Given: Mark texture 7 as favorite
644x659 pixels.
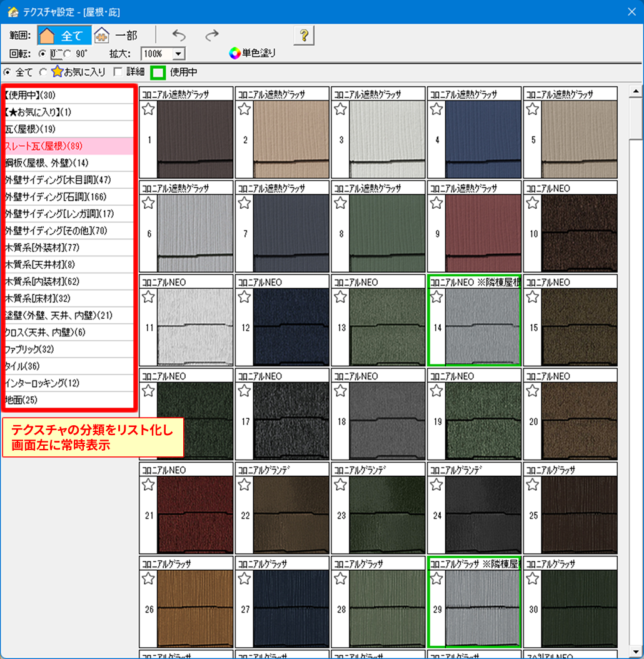Looking at the screenshot, I should click(x=244, y=203).
